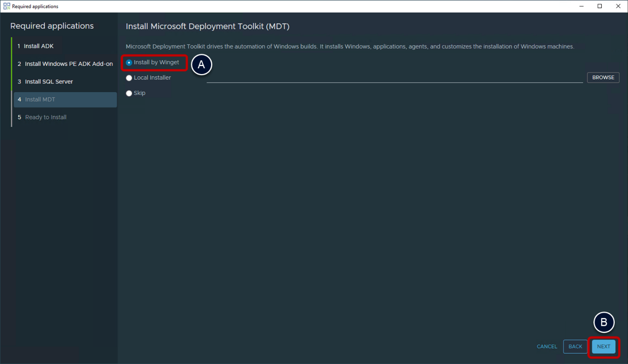Close the Required applications window
628x364 pixels.
pos(618,6)
